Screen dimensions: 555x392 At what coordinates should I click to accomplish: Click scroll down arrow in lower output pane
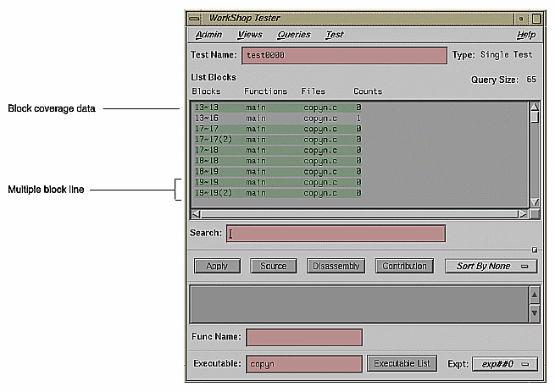point(534,313)
